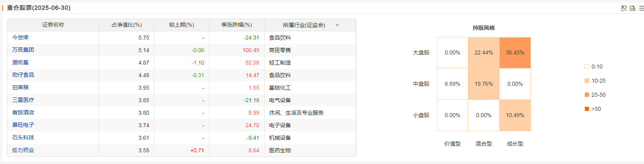
Task: Click the 持股风格 chart title
Action: click(x=484, y=28)
